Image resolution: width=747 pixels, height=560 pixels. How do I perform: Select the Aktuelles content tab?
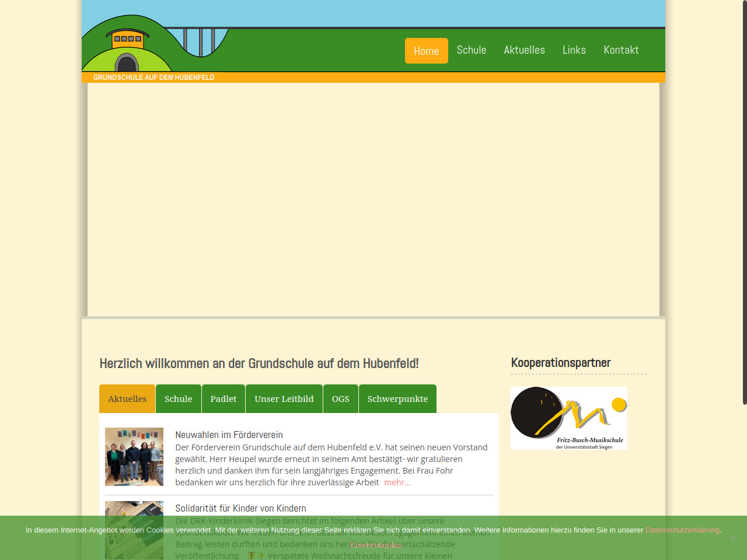click(x=127, y=399)
